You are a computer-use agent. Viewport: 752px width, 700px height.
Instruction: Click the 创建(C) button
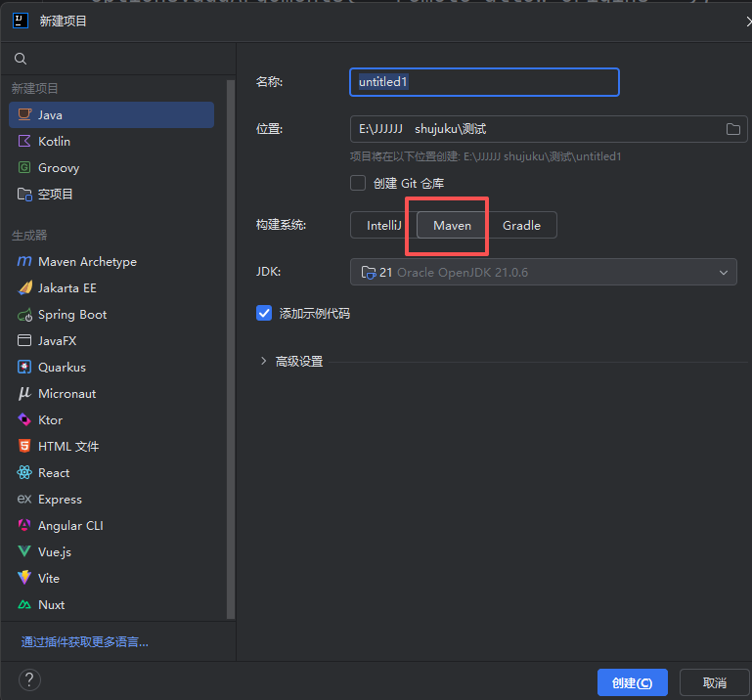tap(632, 682)
